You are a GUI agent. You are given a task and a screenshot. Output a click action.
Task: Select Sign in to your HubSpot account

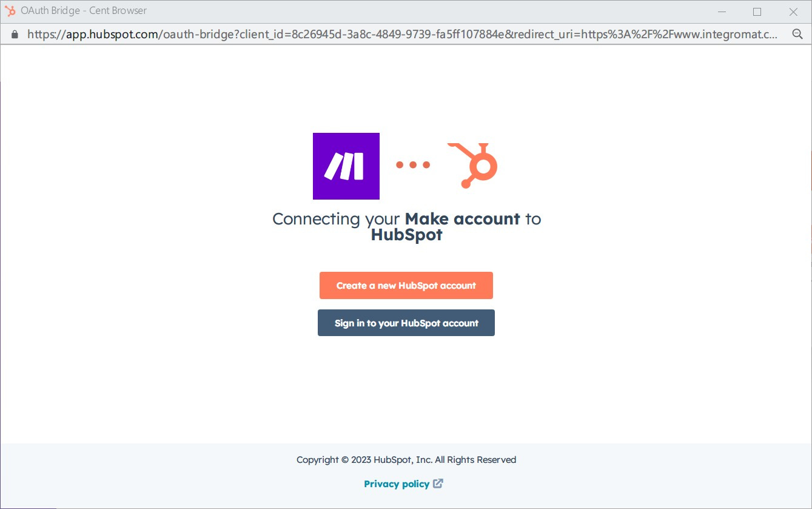406,323
